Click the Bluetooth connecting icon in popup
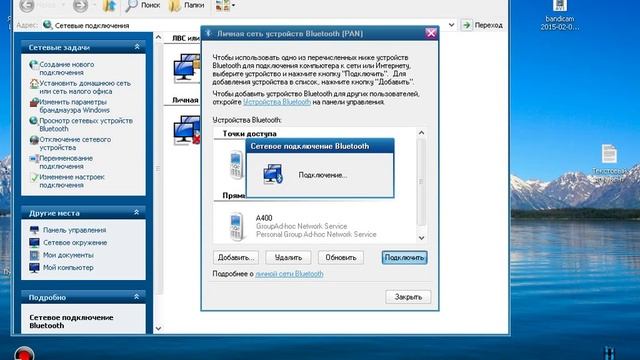Screen dimensions: 640x360 (273, 174)
